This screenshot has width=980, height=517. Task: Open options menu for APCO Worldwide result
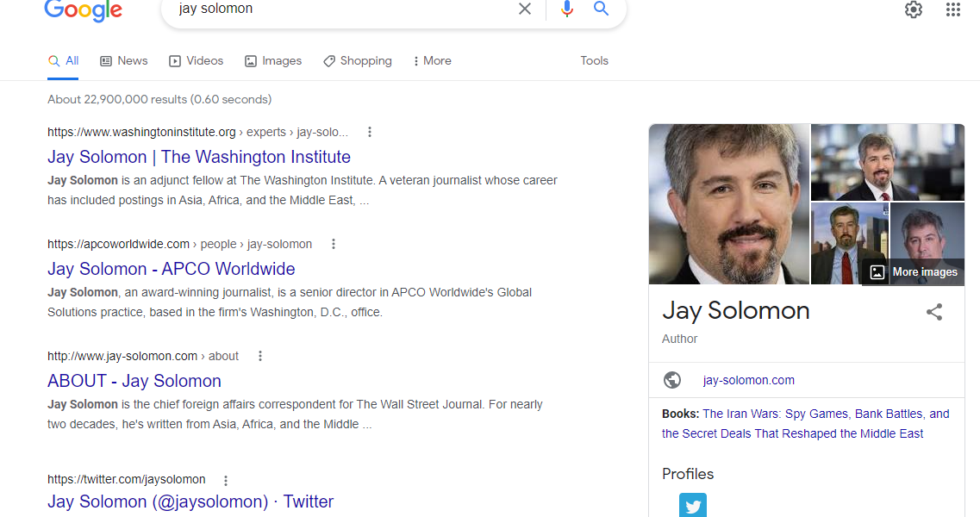click(x=333, y=244)
